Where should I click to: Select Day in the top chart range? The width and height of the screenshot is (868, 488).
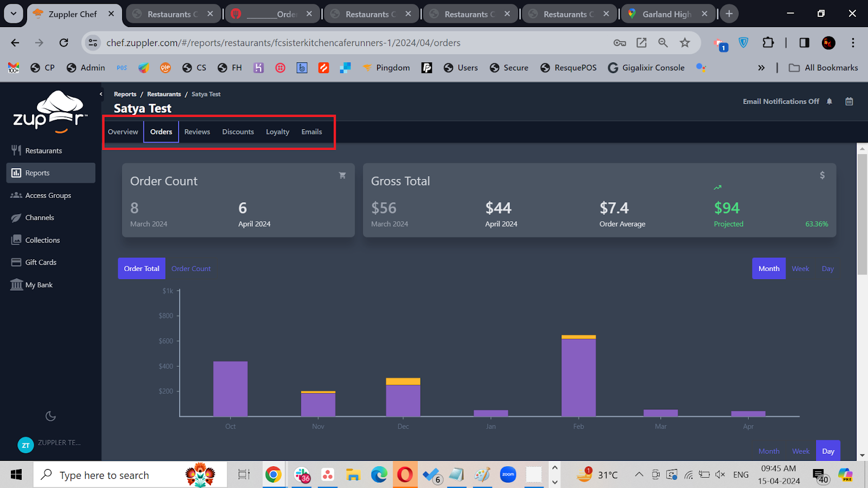pos(827,268)
